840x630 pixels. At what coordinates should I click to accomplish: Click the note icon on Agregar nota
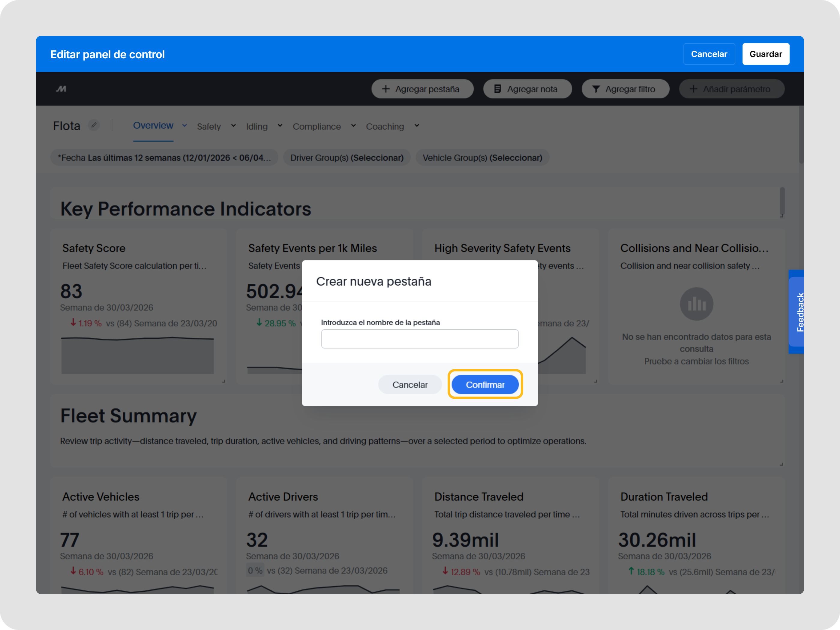(x=497, y=89)
